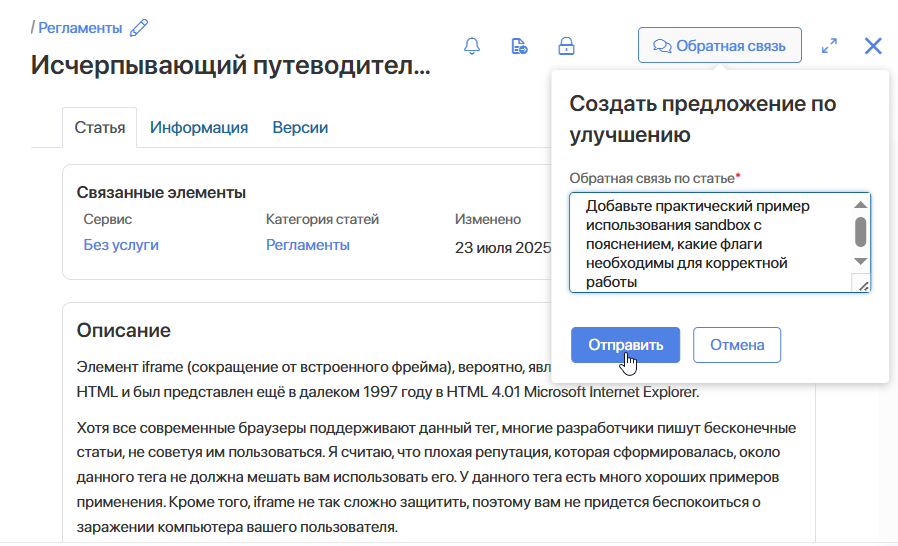
Task: Click the textarea resize handle corner
Action: pos(861,285)
